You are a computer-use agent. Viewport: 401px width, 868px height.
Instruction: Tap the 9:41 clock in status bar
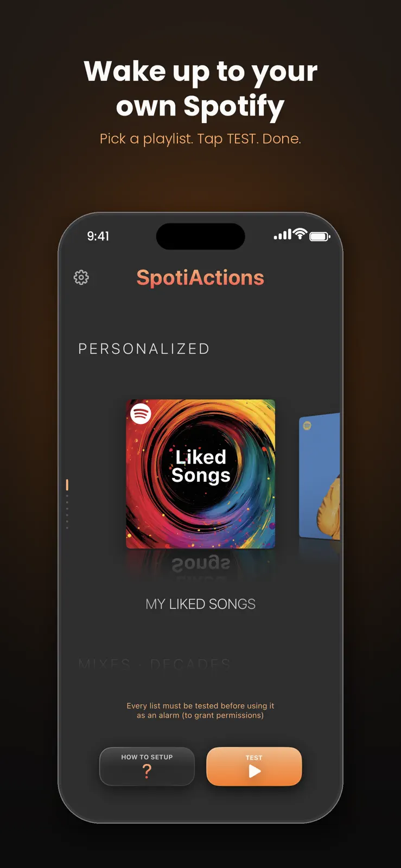point(98,236)
